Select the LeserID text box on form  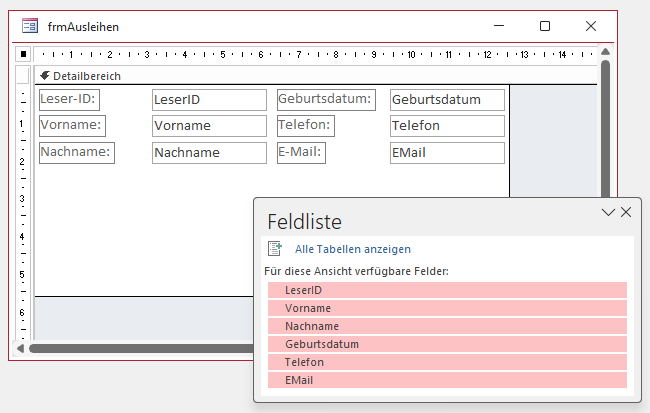(x=209, y=100)
